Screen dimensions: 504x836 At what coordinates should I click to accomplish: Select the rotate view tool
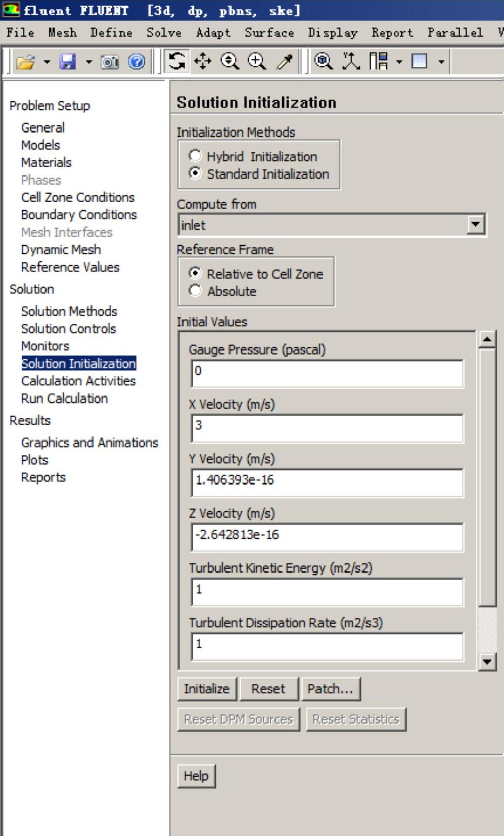pos(176,62)
